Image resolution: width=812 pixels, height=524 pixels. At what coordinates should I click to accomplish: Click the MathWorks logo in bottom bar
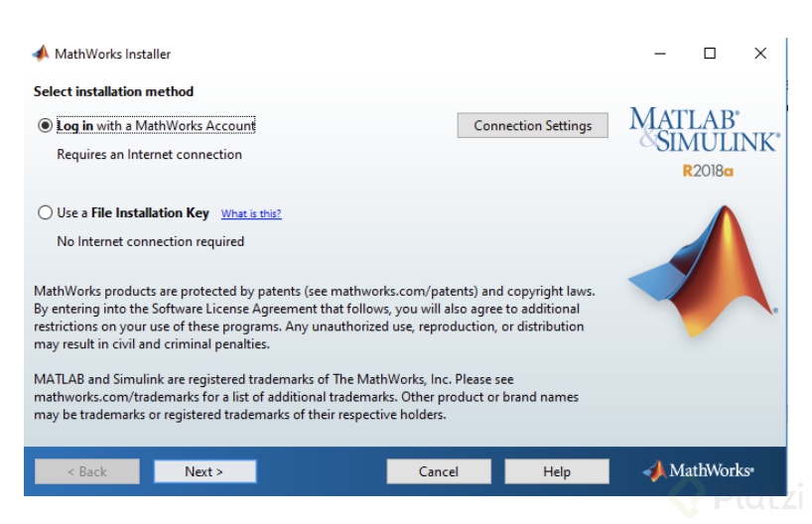pyautogui.click(x=698, y=470)
